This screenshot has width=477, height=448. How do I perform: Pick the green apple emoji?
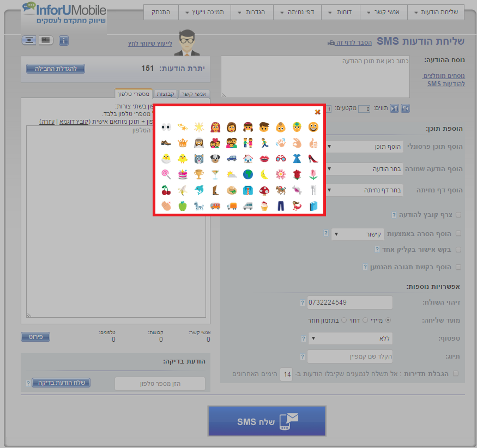(x=183, y=206)
